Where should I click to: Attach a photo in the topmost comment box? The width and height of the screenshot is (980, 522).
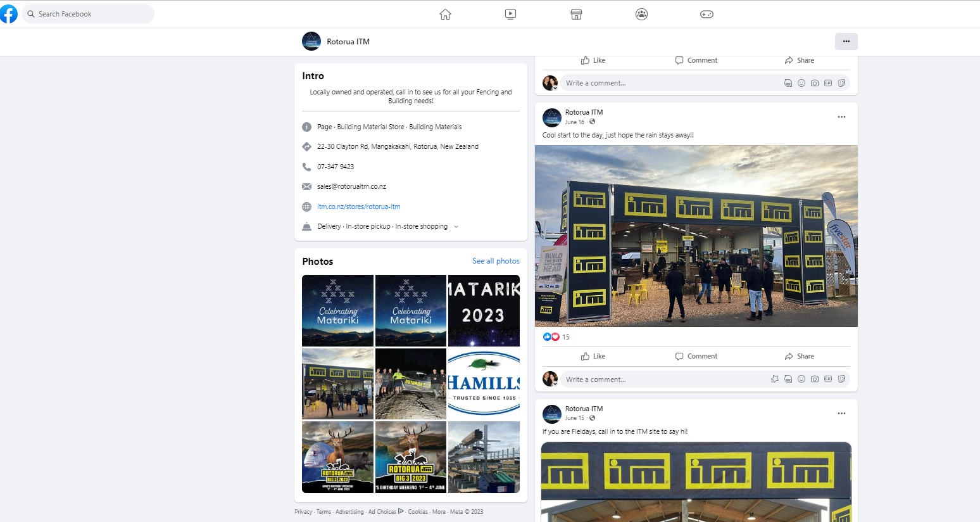(x=815, y=83)
